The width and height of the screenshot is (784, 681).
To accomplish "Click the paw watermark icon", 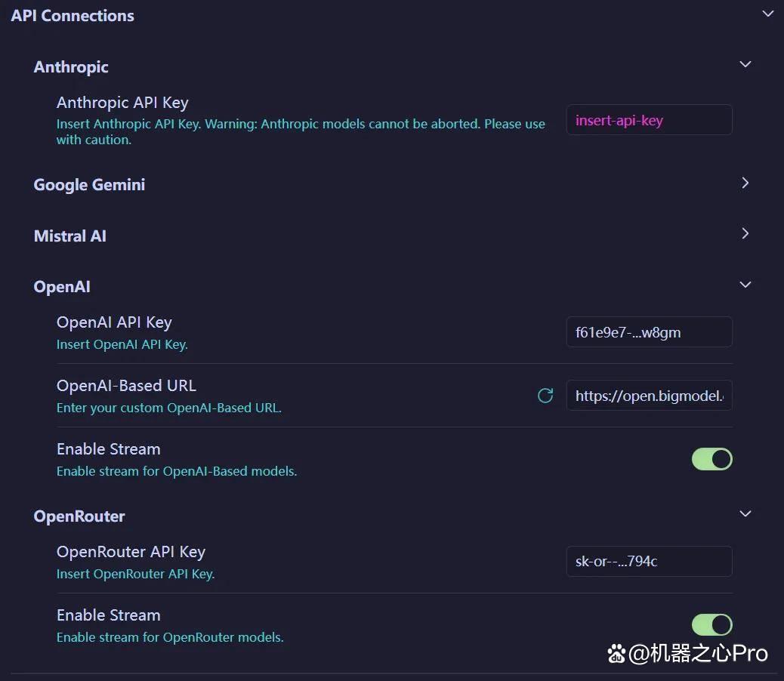I will pos(616,654).
